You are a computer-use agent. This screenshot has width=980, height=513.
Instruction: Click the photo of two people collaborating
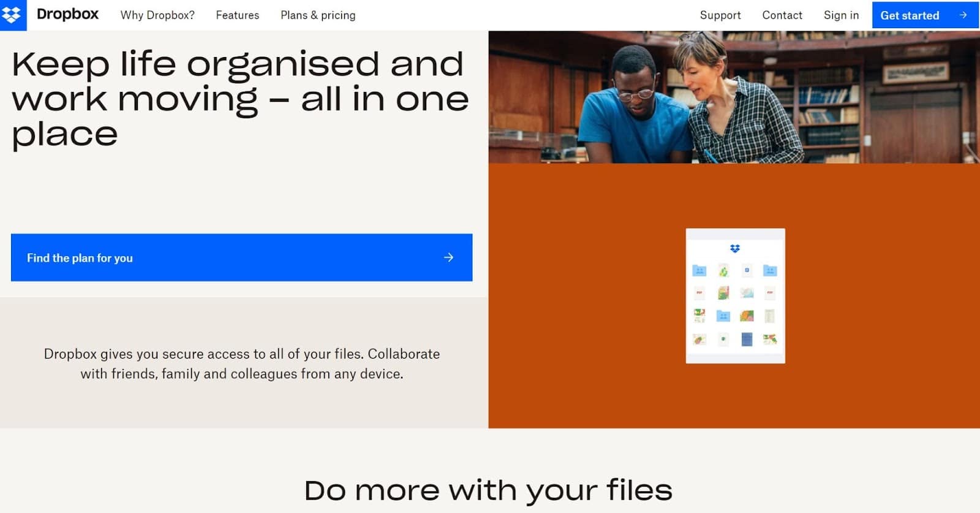[734, 97]
